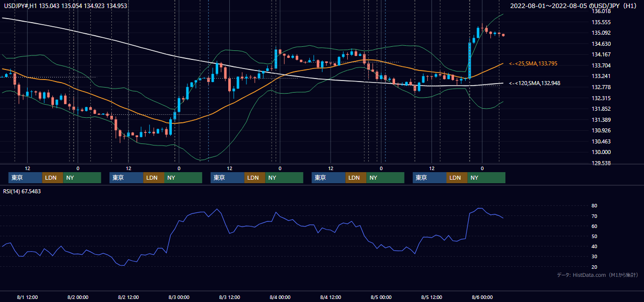Click price axis label 134.630
644x302 pixels.
coord(602,44)
